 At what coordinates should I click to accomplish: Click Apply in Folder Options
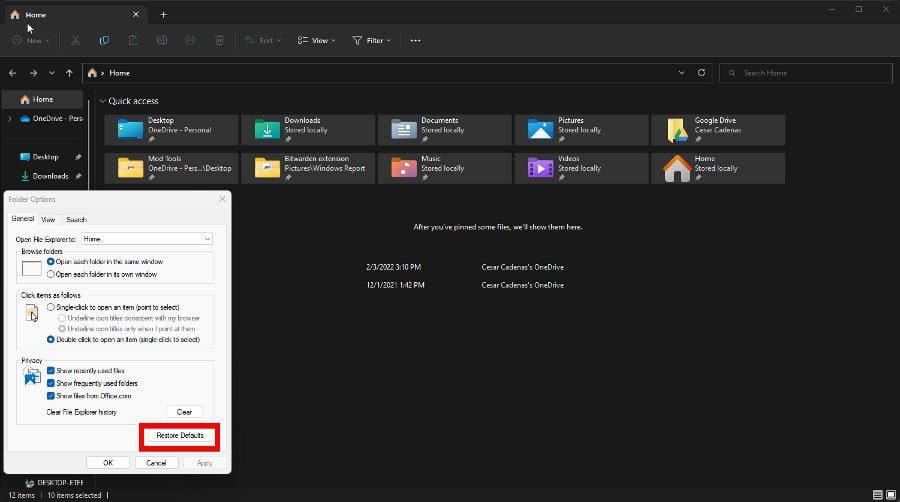pyautogui.click(x=205, y=463)
